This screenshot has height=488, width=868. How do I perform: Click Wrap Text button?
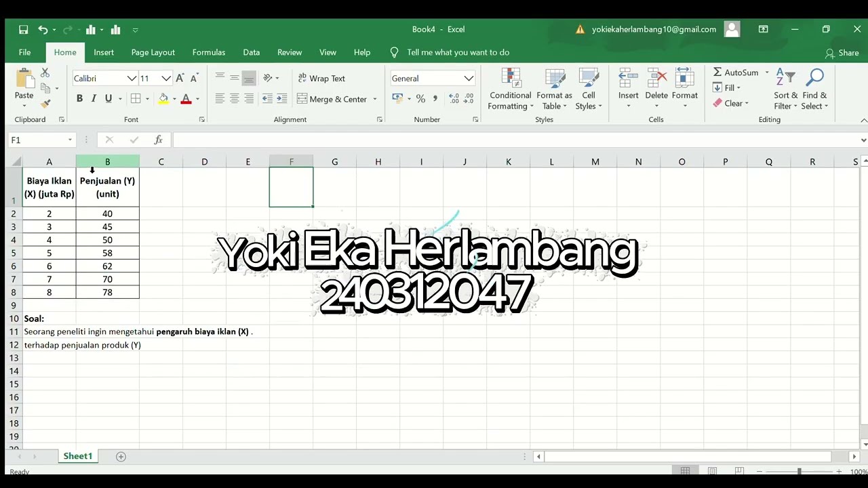point(321,79)
